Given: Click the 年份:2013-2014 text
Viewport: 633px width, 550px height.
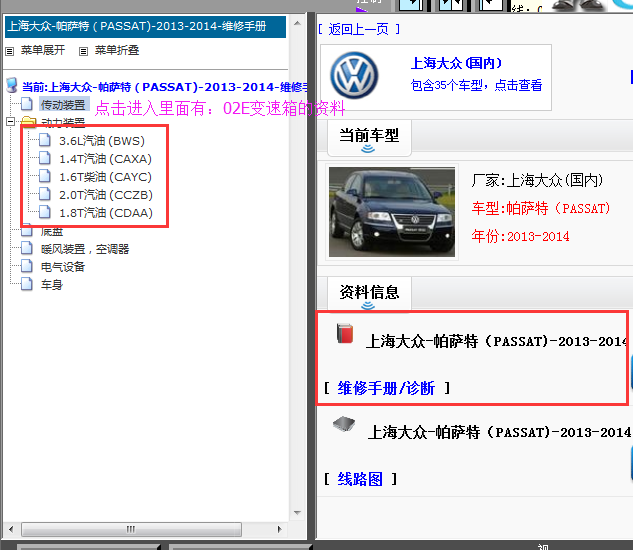Looking at the screenshot, I should [520, 236].
